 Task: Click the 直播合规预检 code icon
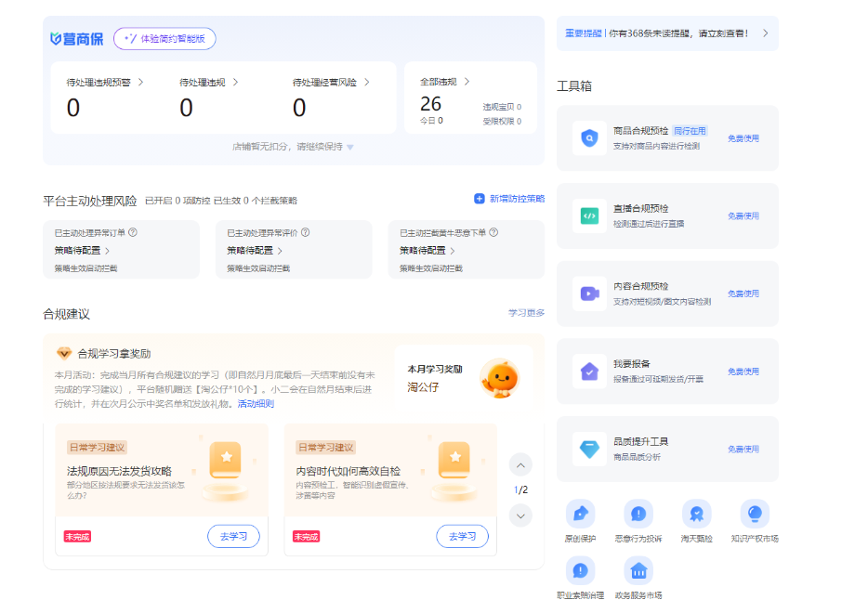pyautogui.click(x=589, y=215)
